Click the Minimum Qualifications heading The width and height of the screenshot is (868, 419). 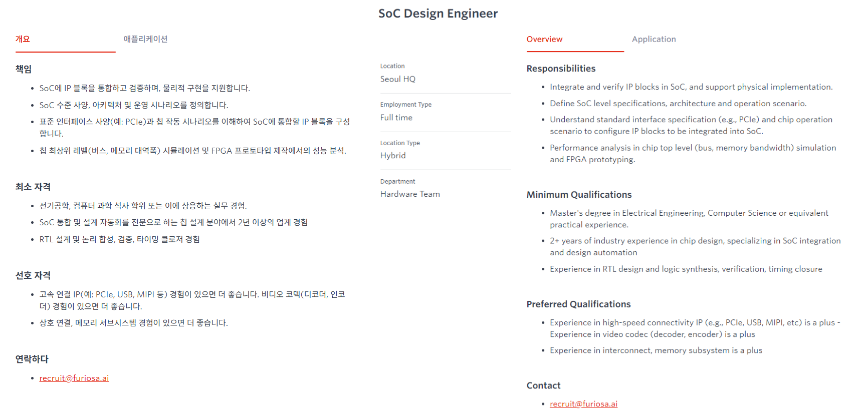pos(579,195)
